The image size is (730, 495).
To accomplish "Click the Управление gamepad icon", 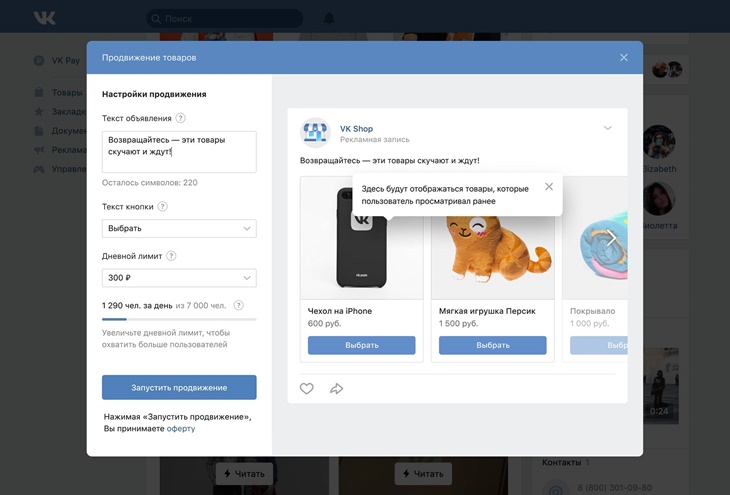I will point(39,169).
